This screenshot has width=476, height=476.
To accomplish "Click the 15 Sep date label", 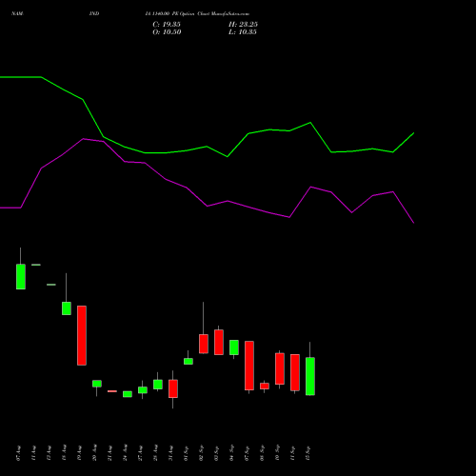I will 307,453.
